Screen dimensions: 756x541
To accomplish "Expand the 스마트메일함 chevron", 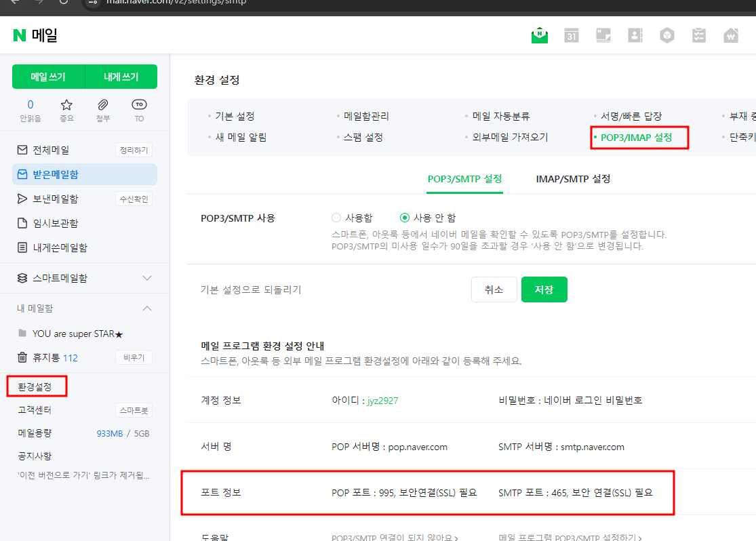I will [147, 278].
